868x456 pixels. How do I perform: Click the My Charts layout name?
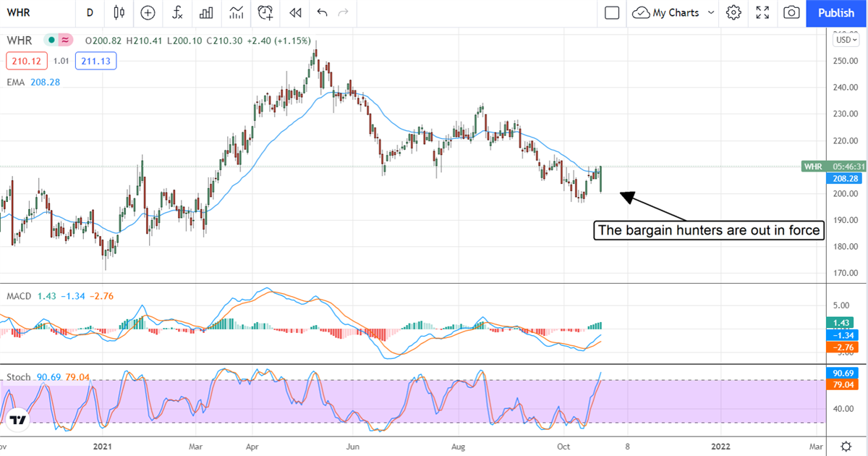click(x=676, y=12)
